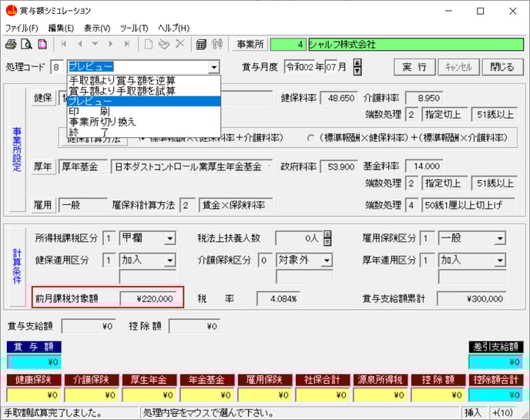Click the 控除額 input field
This screenshot has height=420, width=530.
point(195,326)
